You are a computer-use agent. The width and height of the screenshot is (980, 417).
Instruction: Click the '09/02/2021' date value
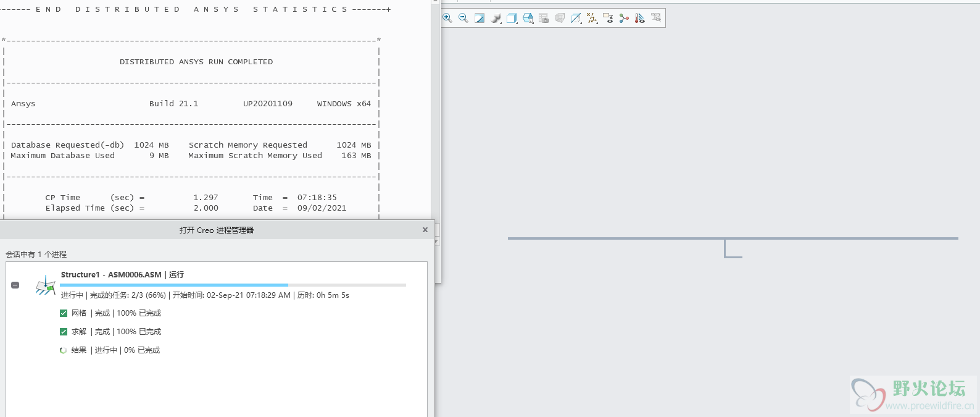point(322,208)
